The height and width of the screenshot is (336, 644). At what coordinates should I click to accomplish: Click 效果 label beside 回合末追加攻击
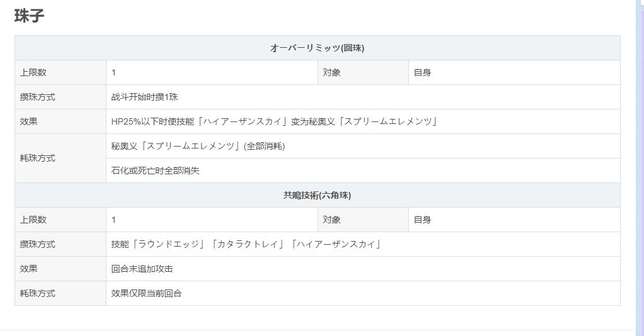click(x=29, y=269)
